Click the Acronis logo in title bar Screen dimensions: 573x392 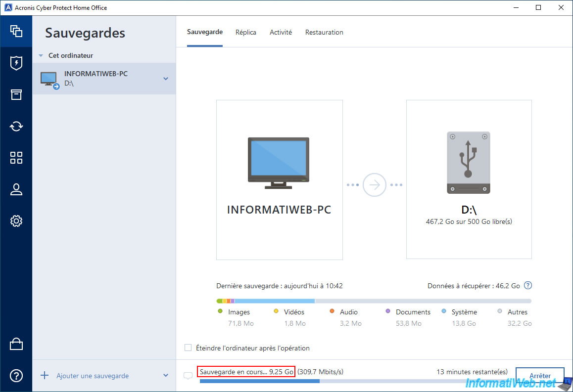coord(8,7)
